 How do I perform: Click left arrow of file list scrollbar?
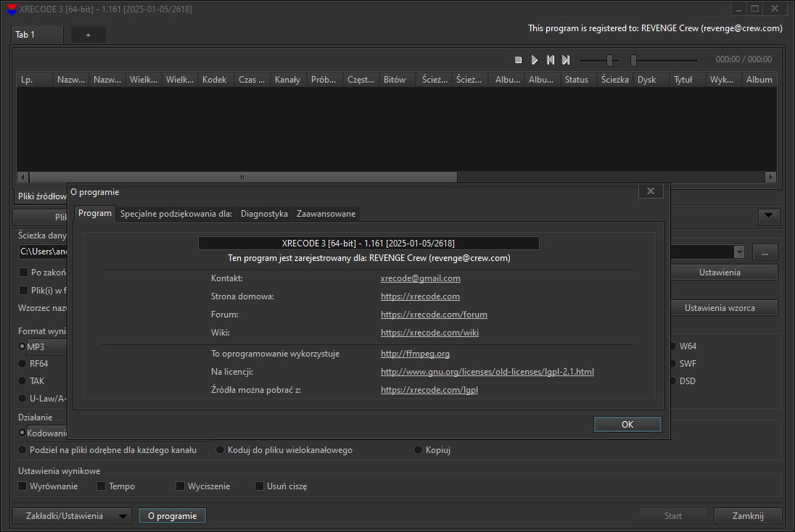pyautogui.click(x=22, y=177)
